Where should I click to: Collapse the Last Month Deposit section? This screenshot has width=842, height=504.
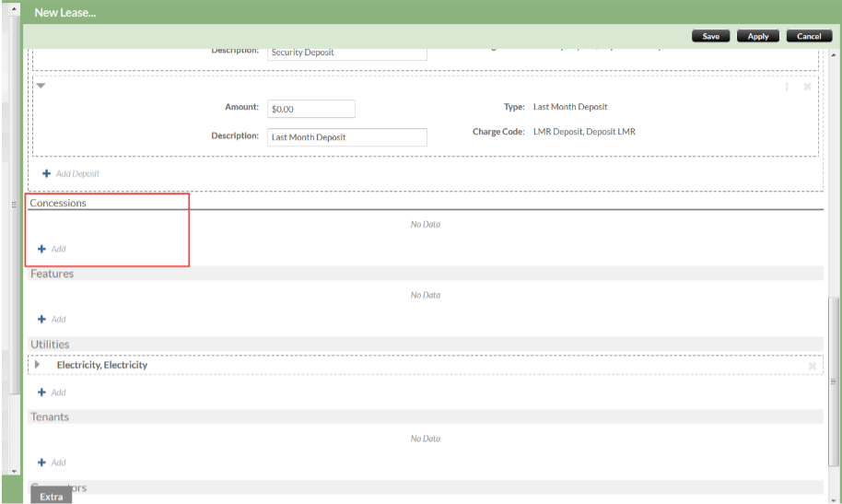point(41,86)
